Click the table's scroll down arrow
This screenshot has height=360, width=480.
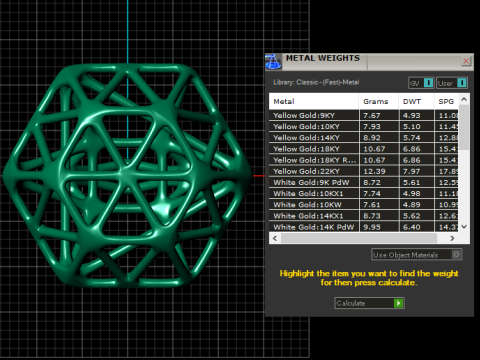(x=464, y=227)
